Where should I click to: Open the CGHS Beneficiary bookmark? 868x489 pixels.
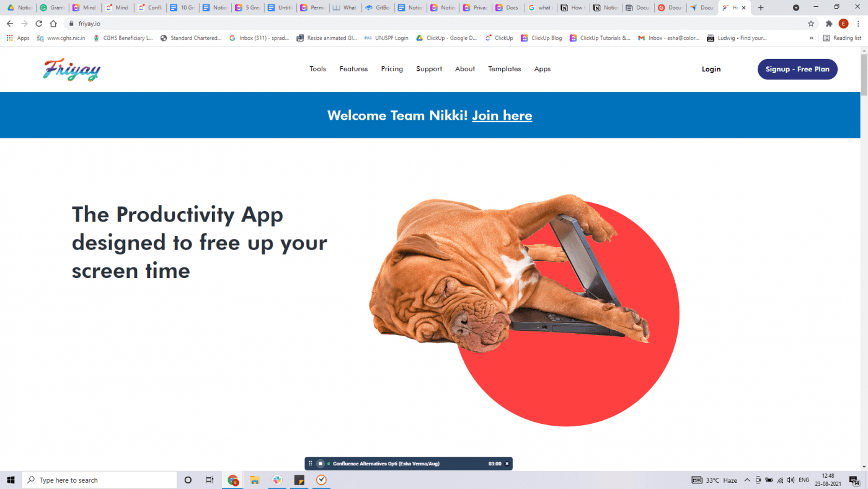point(123,38)
